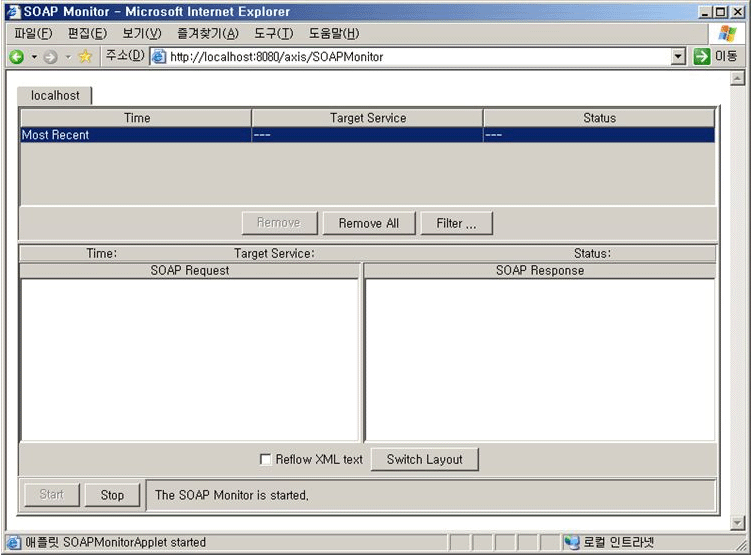This screenshot has width=751, height=556.
Task: Open the Back button history dropdown
Action: (x=34, y=57)
